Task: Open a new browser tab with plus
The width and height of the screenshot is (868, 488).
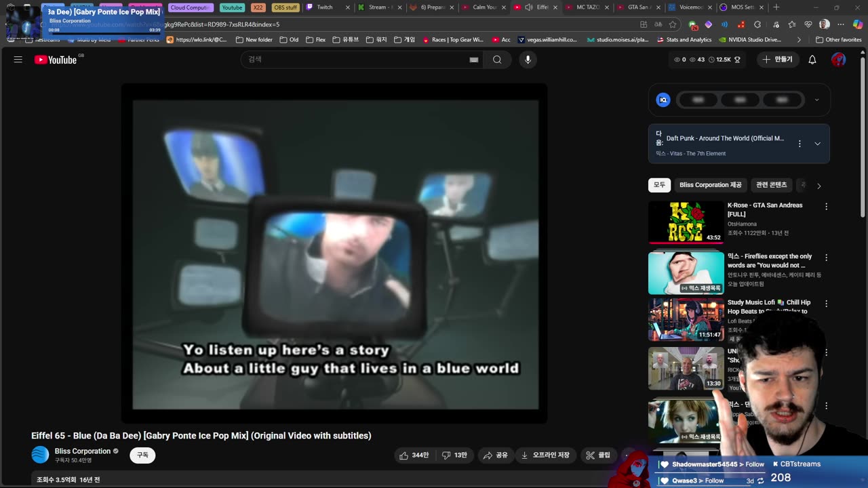Action: [776, 7]
